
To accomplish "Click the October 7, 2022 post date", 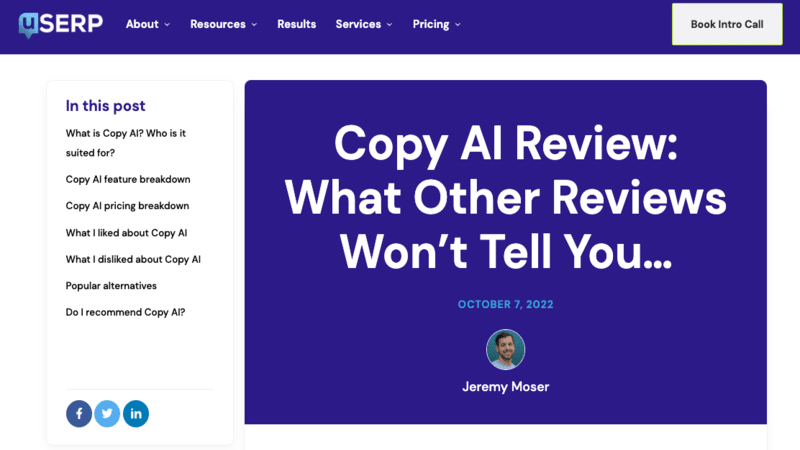I will [x=506, y=304].
